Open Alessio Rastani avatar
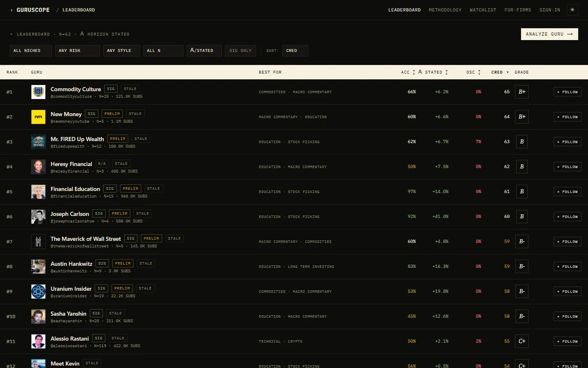The image size is (588, 368). (38, 341)
